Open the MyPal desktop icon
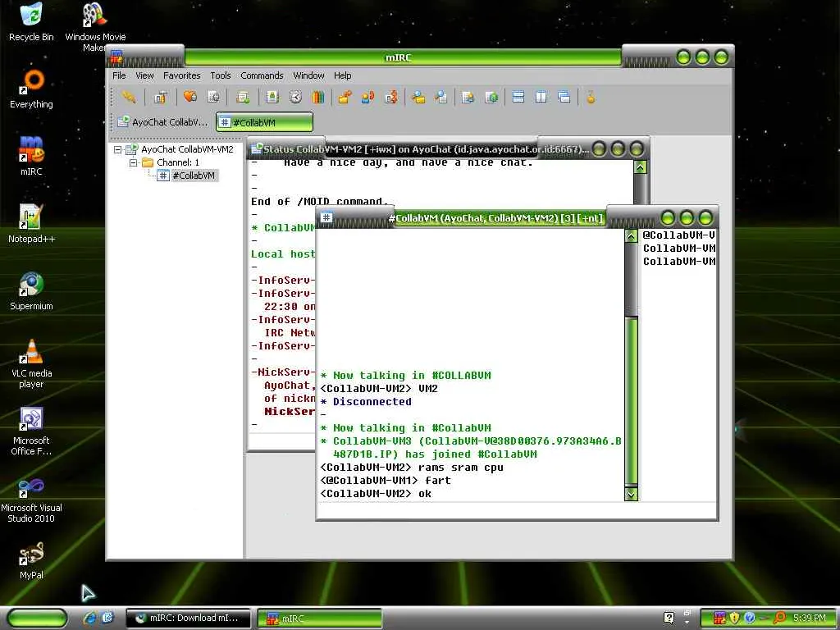Viewport: 840px width, 630px height. (31, 560)
